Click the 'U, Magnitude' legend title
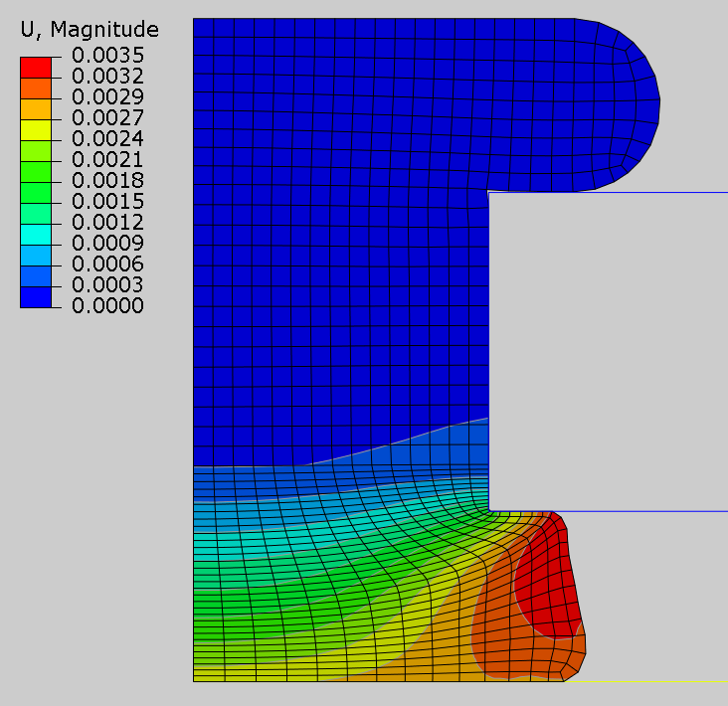 [90, 29]
